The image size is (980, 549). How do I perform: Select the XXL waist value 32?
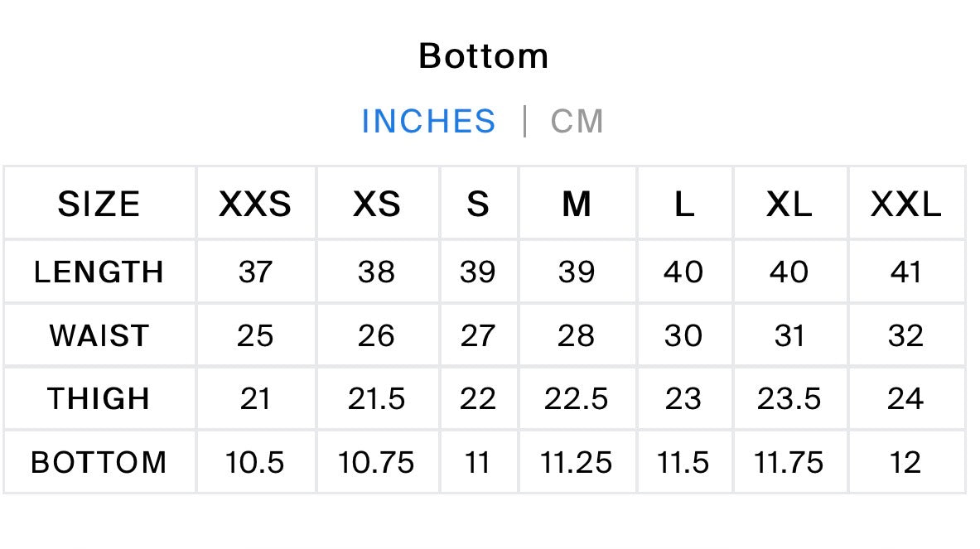(x=905, y=336)
